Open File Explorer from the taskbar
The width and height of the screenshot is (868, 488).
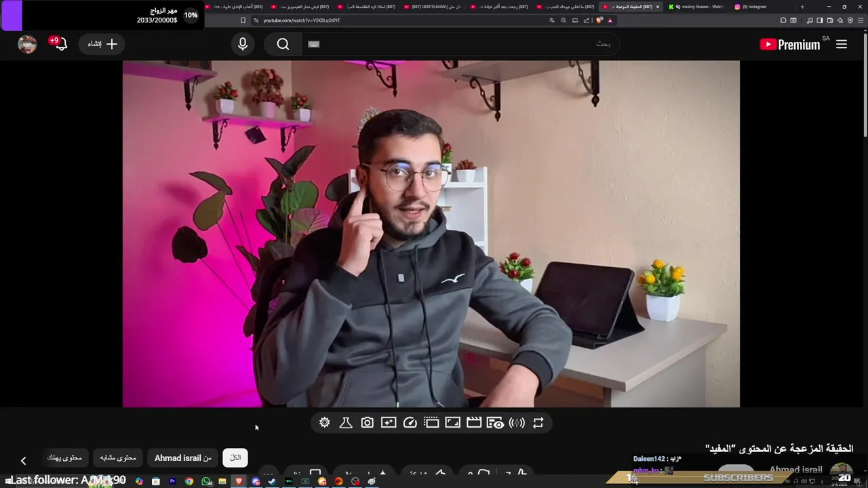click(222, 481)
